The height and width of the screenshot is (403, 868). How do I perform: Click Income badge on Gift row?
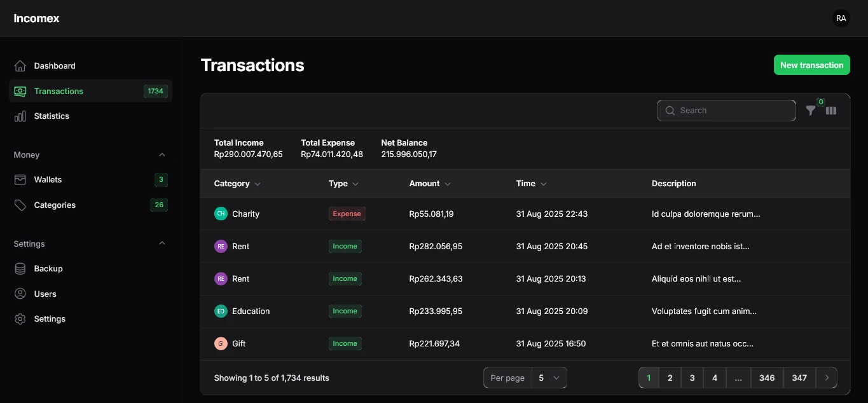tap(345, 344)
